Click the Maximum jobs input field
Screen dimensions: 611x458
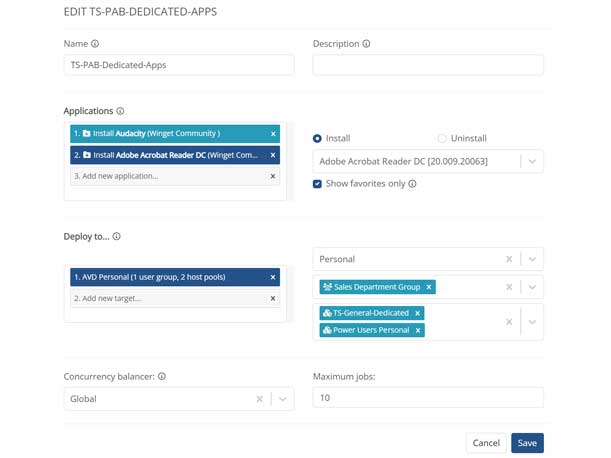[x=427, y=399]
